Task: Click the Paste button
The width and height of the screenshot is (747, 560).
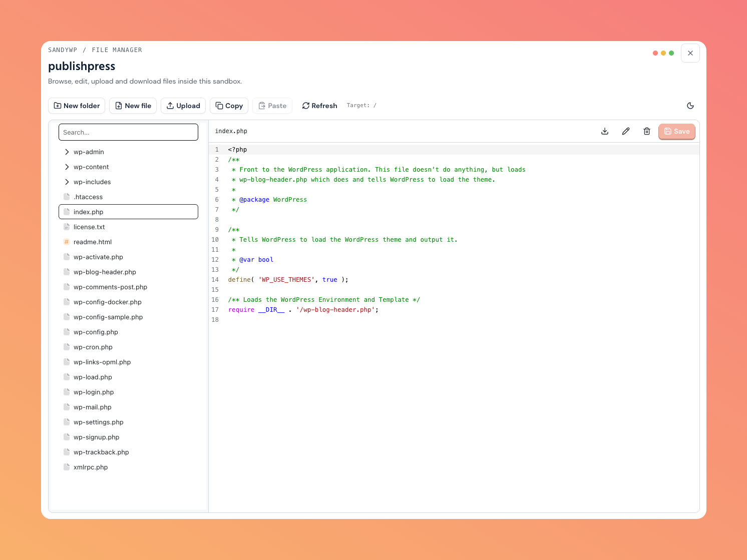Action: (x=272, y=106)
